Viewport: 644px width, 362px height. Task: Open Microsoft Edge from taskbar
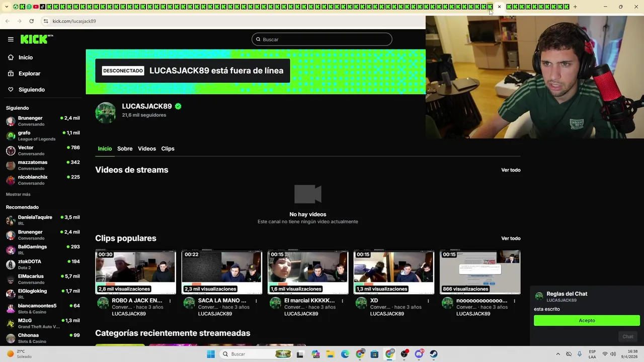[x=345, y=354]
